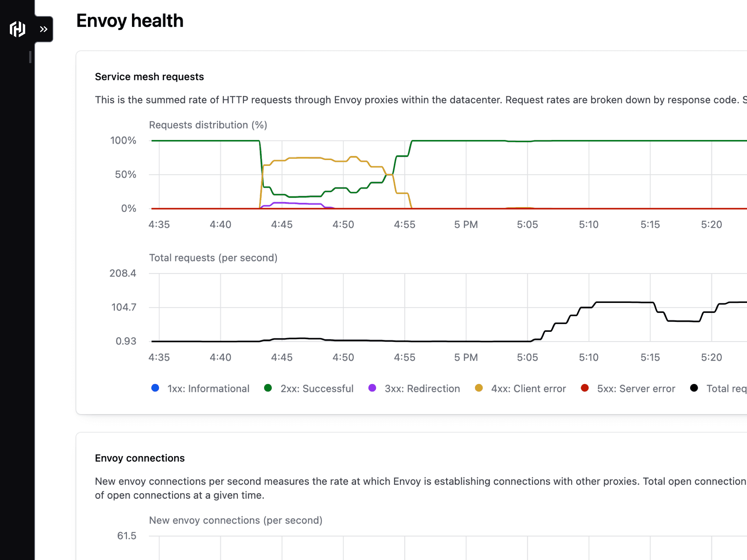Click 'New envoy connections (per second)' chart title
747x560 pixels.
(236, 521)
